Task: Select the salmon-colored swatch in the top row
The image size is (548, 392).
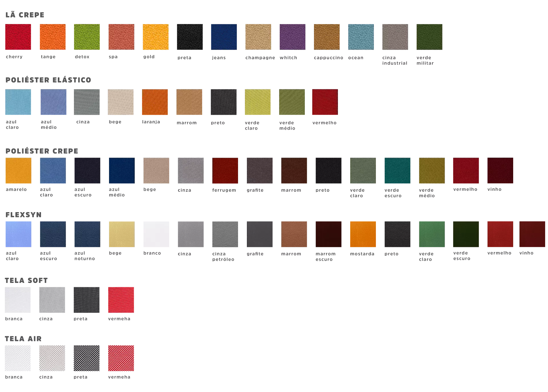Action: (x=121, y=37)
